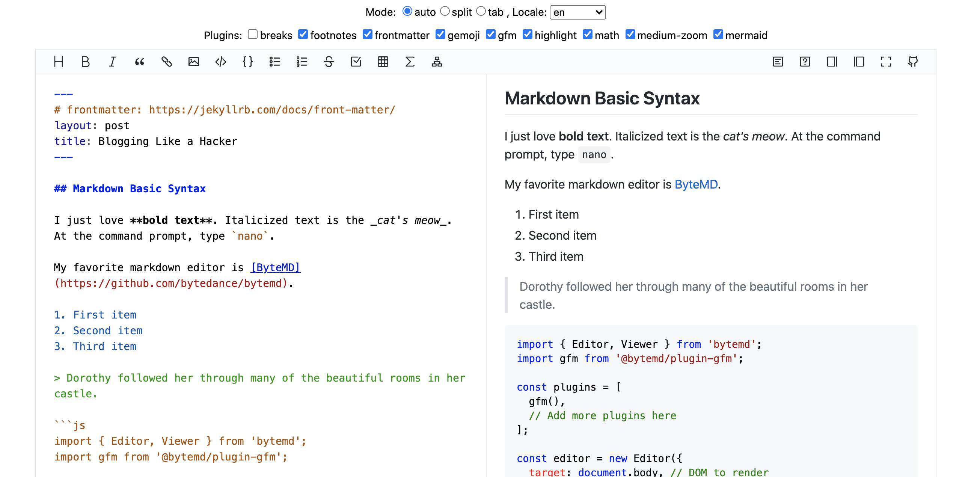Insert a table using the table icon
Viewport: 980px width, 477px height.
click(383, 62)
